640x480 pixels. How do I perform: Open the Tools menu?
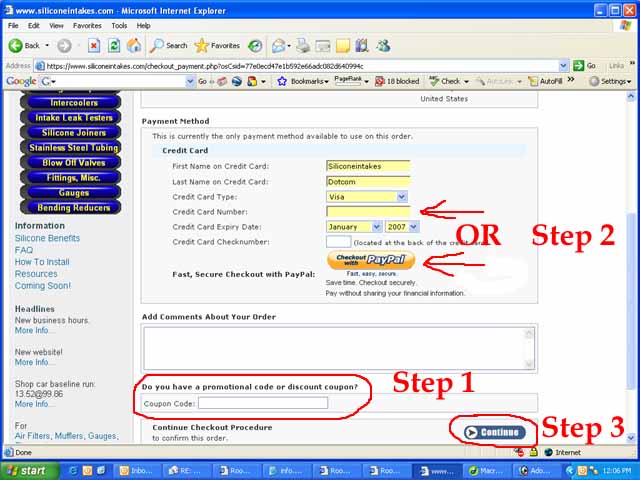coord(119,26)
